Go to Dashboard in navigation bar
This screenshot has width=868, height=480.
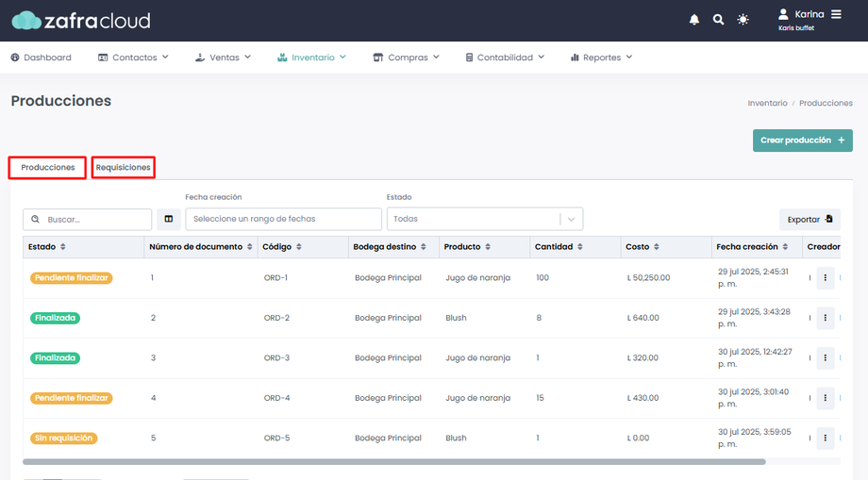point(42,58)
